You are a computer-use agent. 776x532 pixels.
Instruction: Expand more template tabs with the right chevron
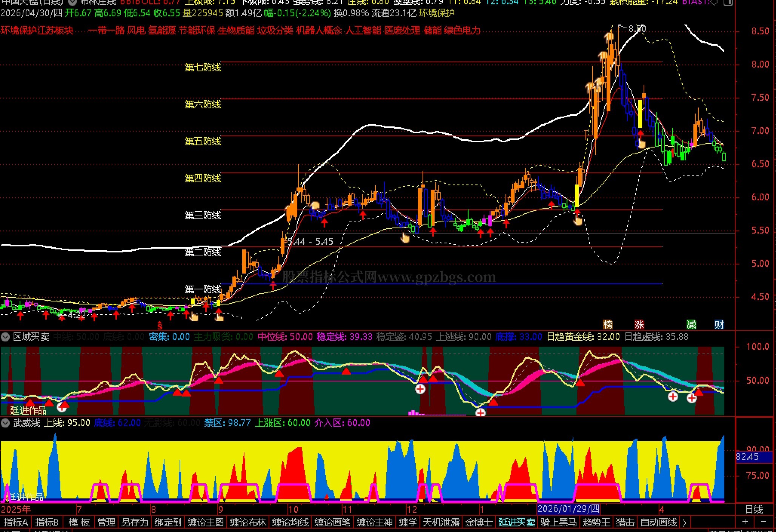point(684,522)
